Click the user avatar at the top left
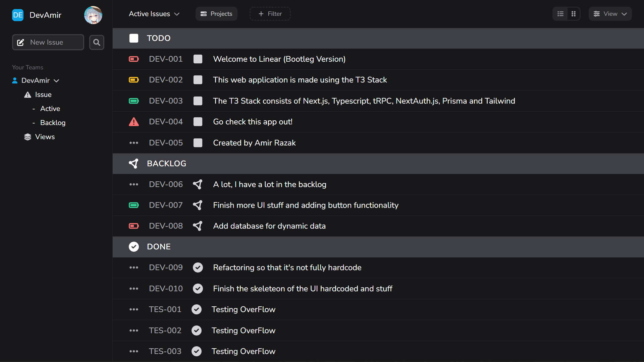Viewport: 644px width, 362px height. click(x=93, y=15)
